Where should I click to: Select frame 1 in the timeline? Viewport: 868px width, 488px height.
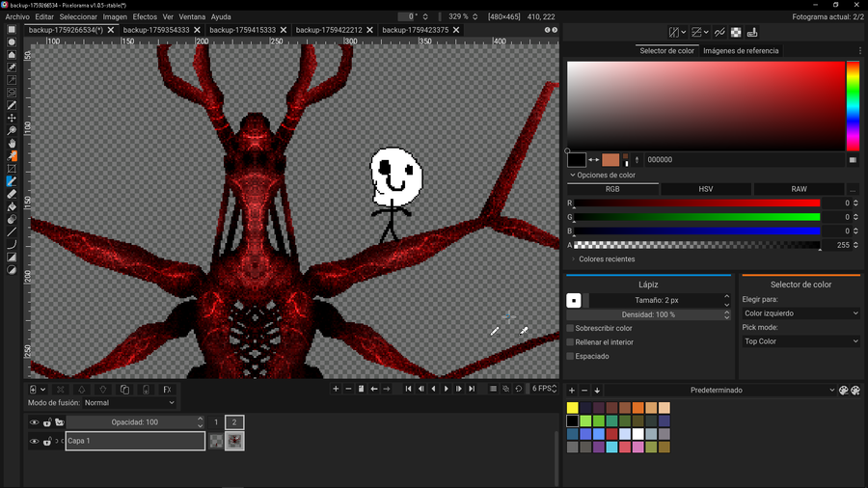216,422
